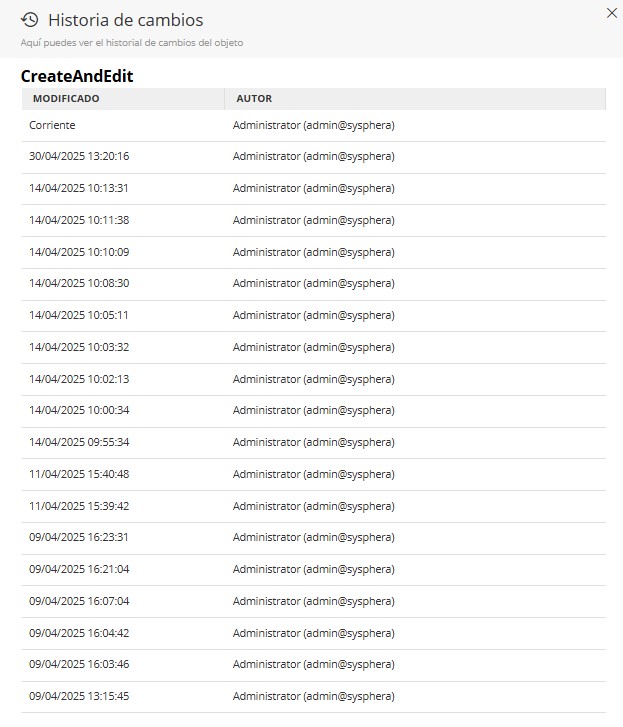
Task: Select the 14/04/2025 10:03:32 entry
Action: tap(79, 347)
